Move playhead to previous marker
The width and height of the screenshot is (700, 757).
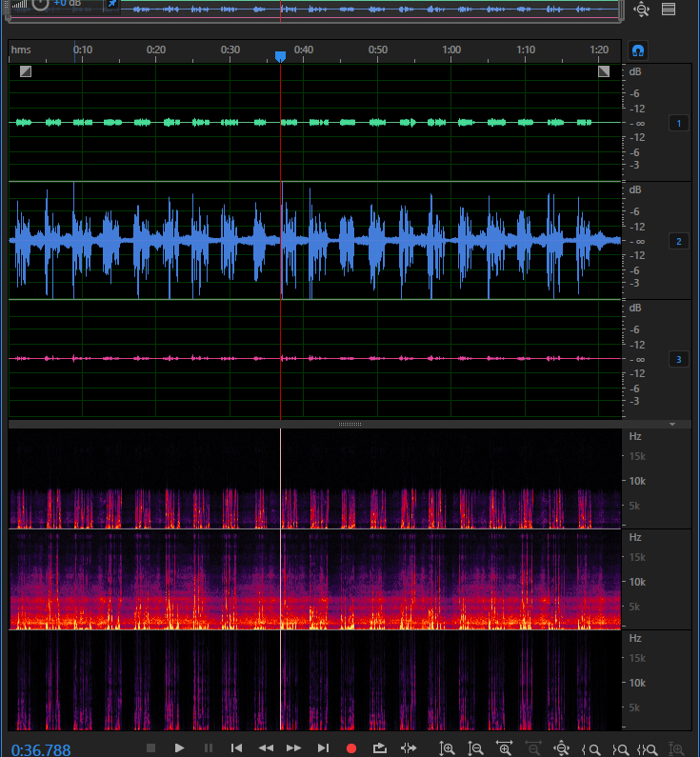click(x=236, y=747)
